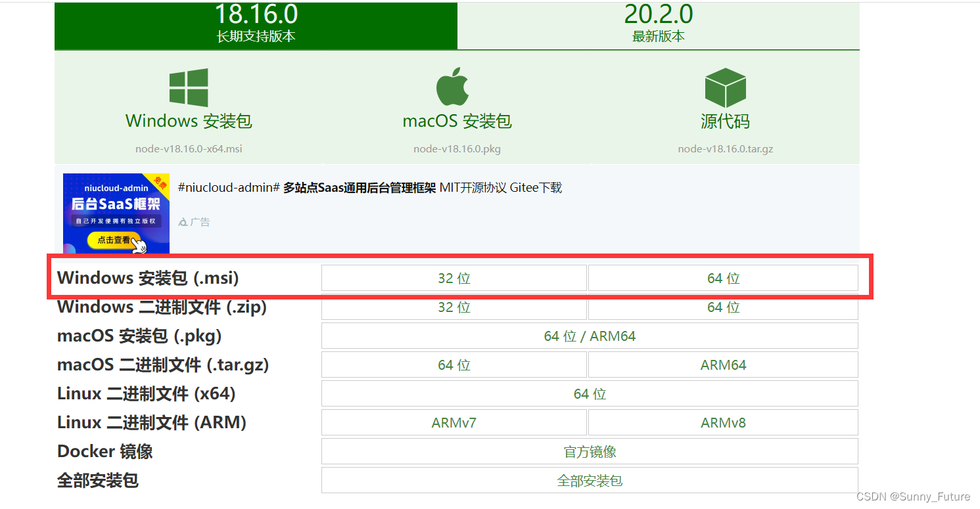Click the Linux 二进制文件 (ARM) row label
980x509 pixels.
coord(152,423)
